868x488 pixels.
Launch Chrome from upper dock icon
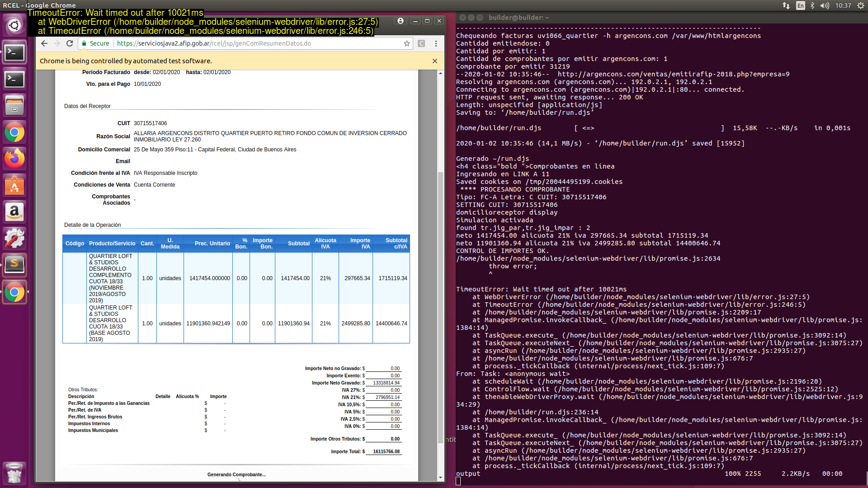point(14,132)
